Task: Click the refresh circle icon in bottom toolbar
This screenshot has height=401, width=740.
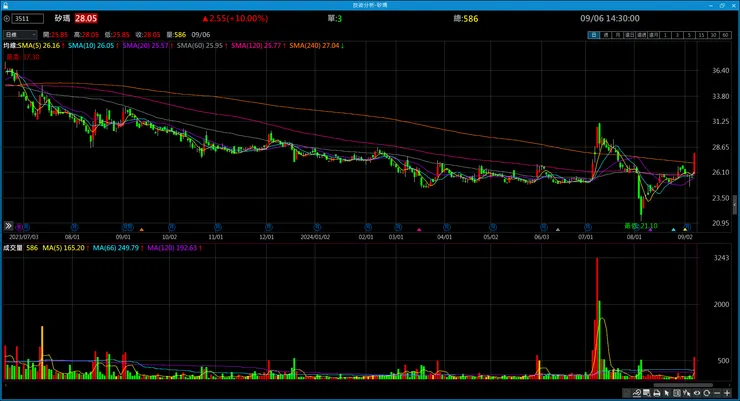Action: point(706,393)
